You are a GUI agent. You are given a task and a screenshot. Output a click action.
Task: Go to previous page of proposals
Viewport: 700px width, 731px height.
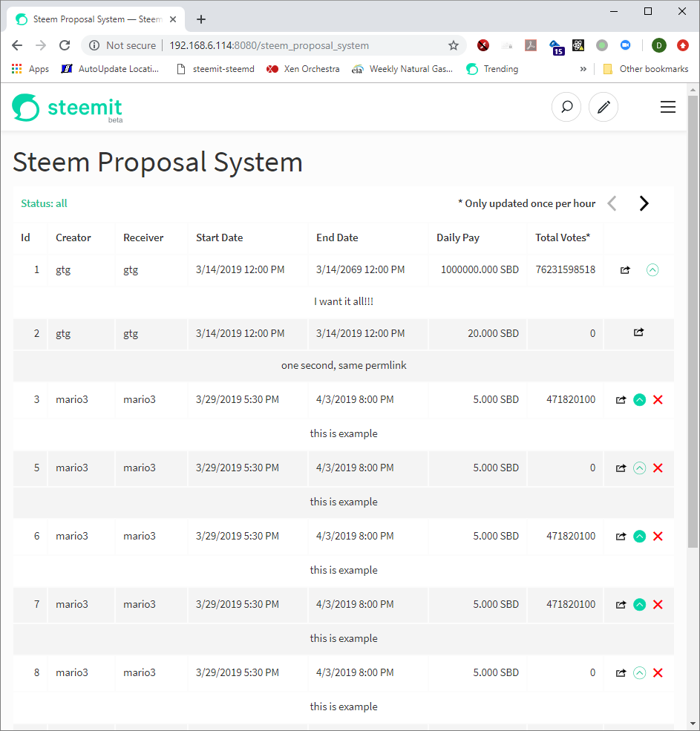(612, 203)
